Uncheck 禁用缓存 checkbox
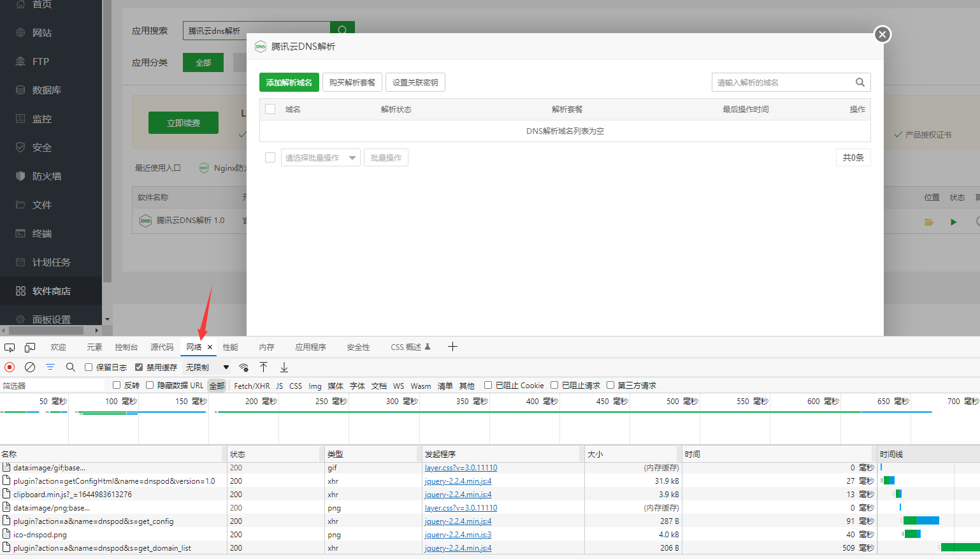This screenshot has width=980, height=559. [139, 367]
